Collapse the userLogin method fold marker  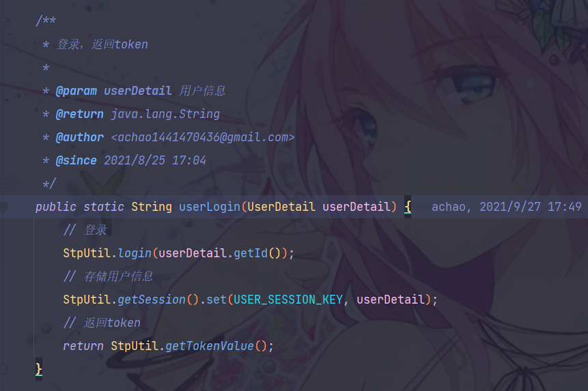3,206
